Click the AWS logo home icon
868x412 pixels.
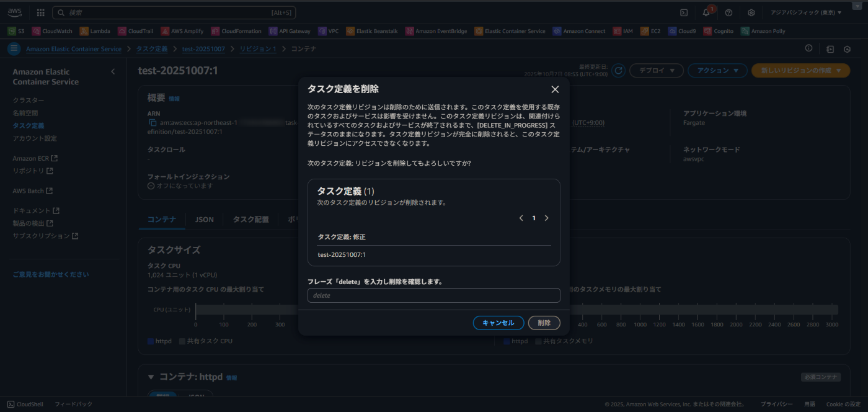(15, 12)
